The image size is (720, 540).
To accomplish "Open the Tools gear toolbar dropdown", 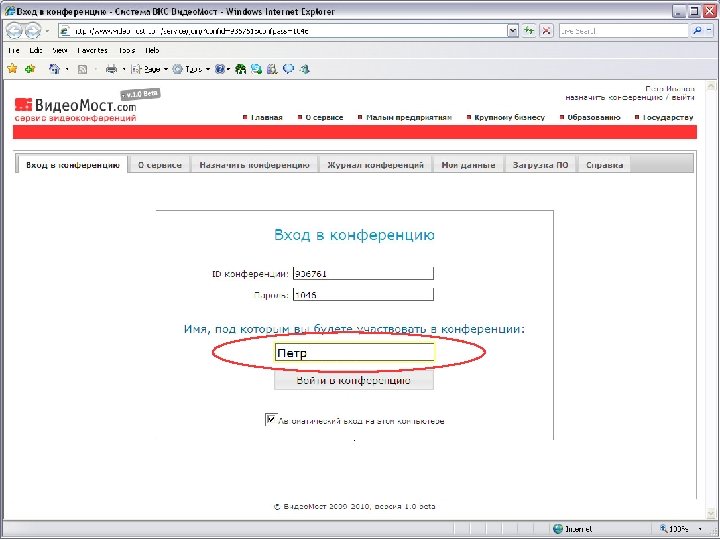I will [191, 69].
